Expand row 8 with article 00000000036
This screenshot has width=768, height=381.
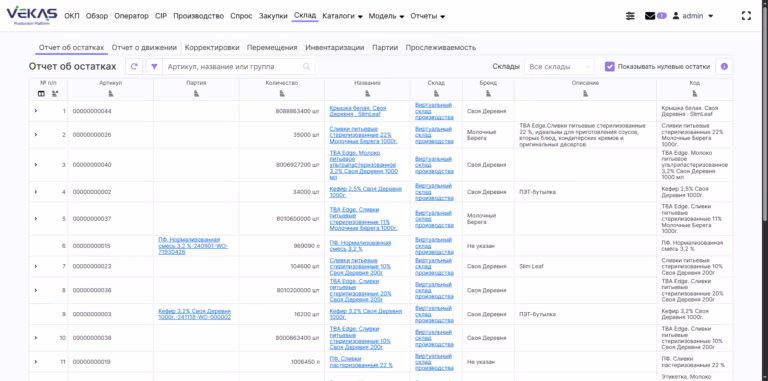click(36, 290)
